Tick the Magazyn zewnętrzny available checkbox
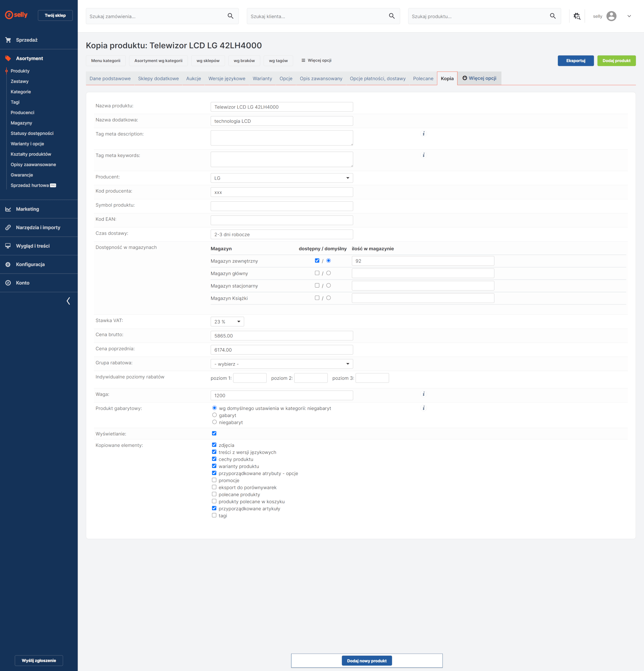 [x=317, y=260]
